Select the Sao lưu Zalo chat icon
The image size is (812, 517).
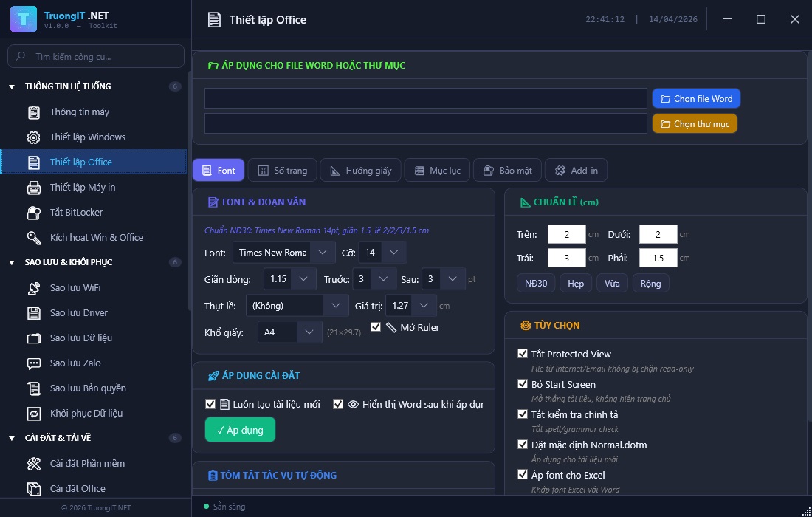pos(34,363)
